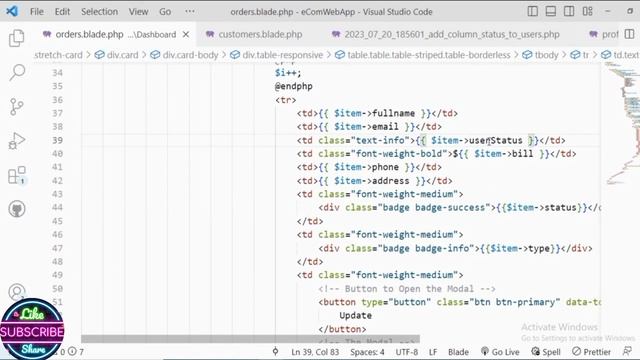Viewport: 640px width, 360px height.
Task: Click $i++; statement on line 34
Action: pyautogui.click(x=288, y=73)
